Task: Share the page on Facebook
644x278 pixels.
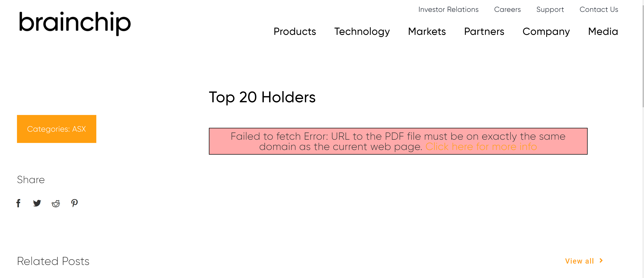Action: coord(18,203)
